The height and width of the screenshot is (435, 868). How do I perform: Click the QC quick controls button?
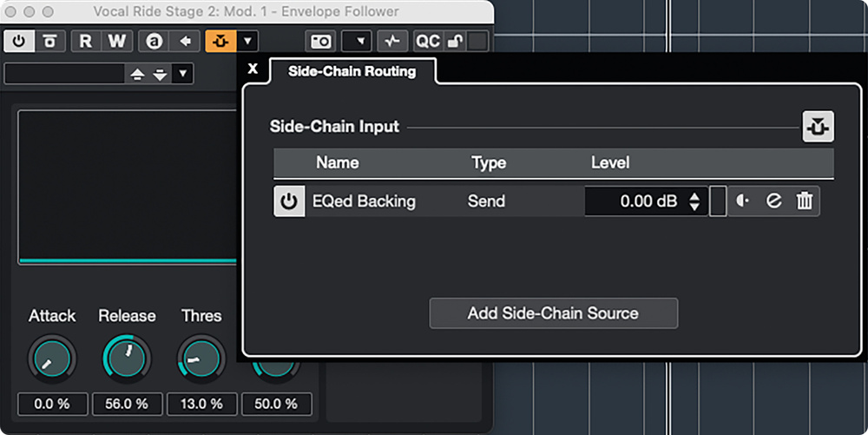point(427,41)
